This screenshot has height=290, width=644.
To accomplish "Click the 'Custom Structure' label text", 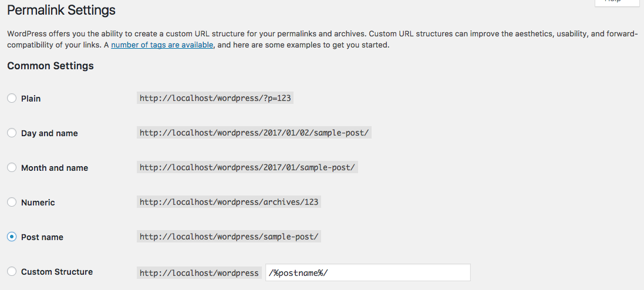I will [x=57, y=272].
